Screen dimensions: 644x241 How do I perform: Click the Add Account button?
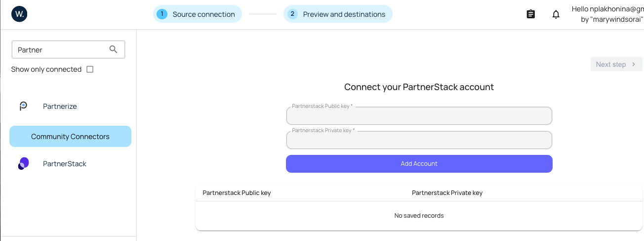point(419,164)
